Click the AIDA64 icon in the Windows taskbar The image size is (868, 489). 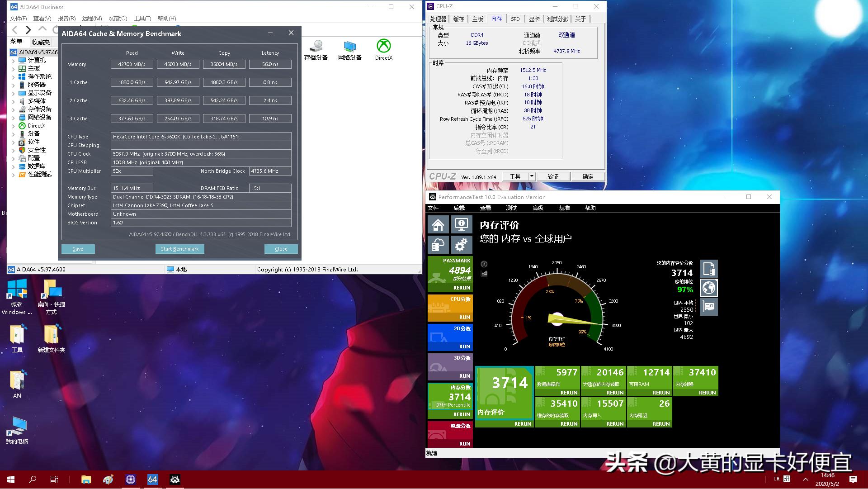(x=152, y=479)
